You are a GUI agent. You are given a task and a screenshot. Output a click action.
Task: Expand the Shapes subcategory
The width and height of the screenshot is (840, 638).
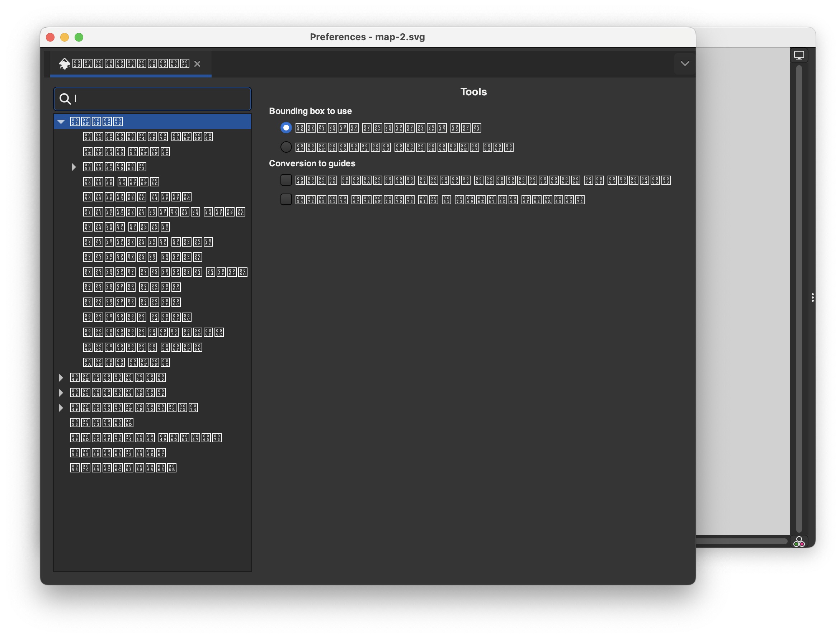(73, 167)
